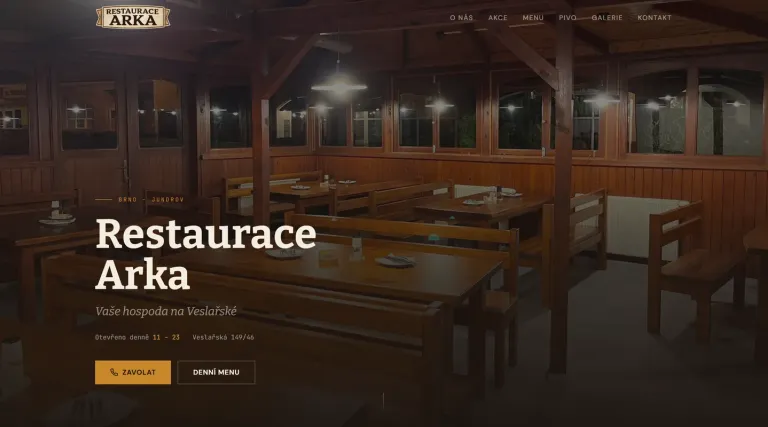Open the O nás navigation link
Image resolution: width=768 pixels, height=427 pixels.
point(461,18)
